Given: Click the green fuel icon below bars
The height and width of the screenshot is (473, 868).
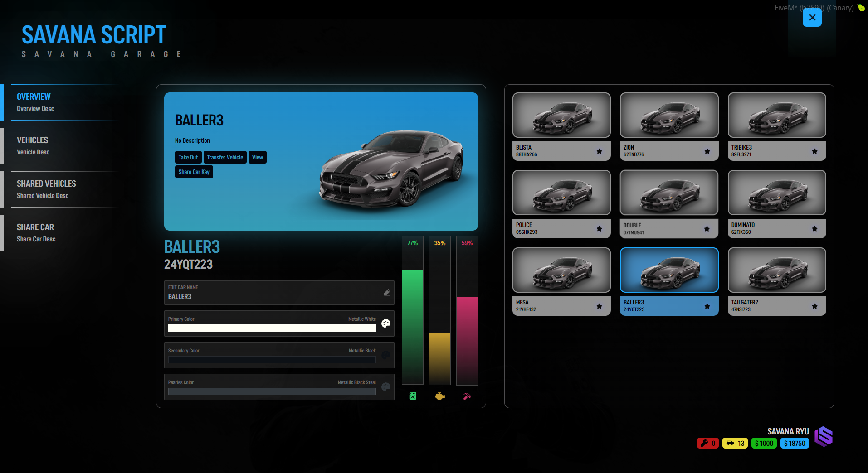Looking at the screenshot, I should coord(413,396).
